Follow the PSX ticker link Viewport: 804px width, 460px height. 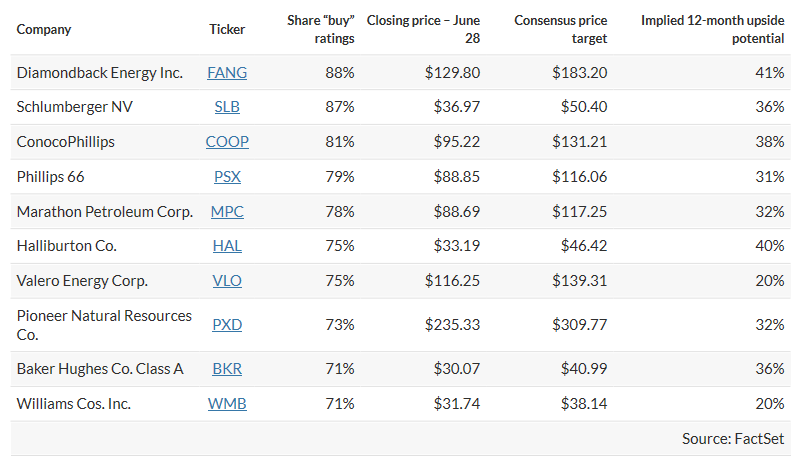(227, 177)
